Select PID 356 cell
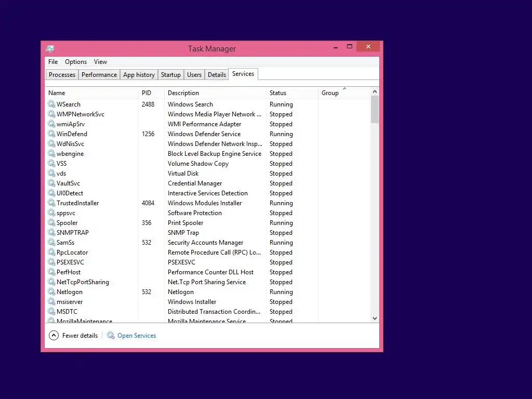The image size is (532, 399). [147, 222]
